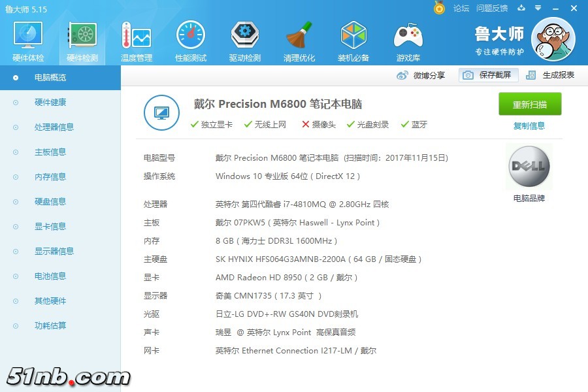The image size is (588, 392).
Task: Click the Dell brand logo thumbnail
Action: point(529,167)
